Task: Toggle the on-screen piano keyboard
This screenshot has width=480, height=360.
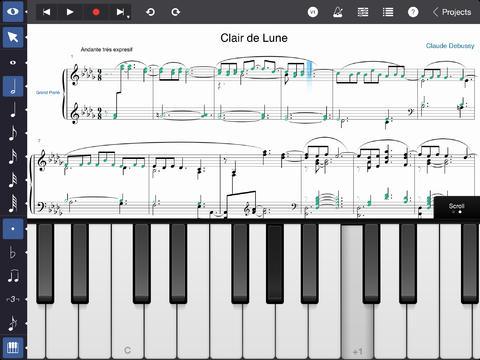Action: pos(13,348)
